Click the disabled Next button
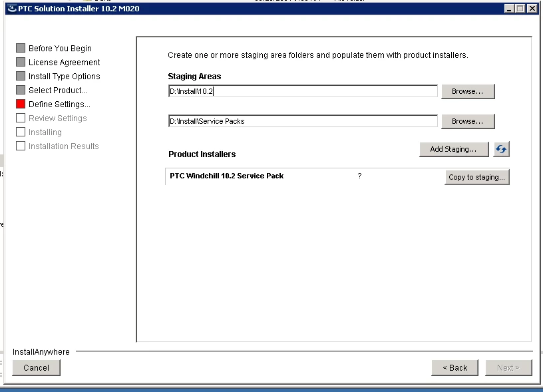Image resolution: width=543 pixels, height=392 pixels. click(x=508, y=368)
